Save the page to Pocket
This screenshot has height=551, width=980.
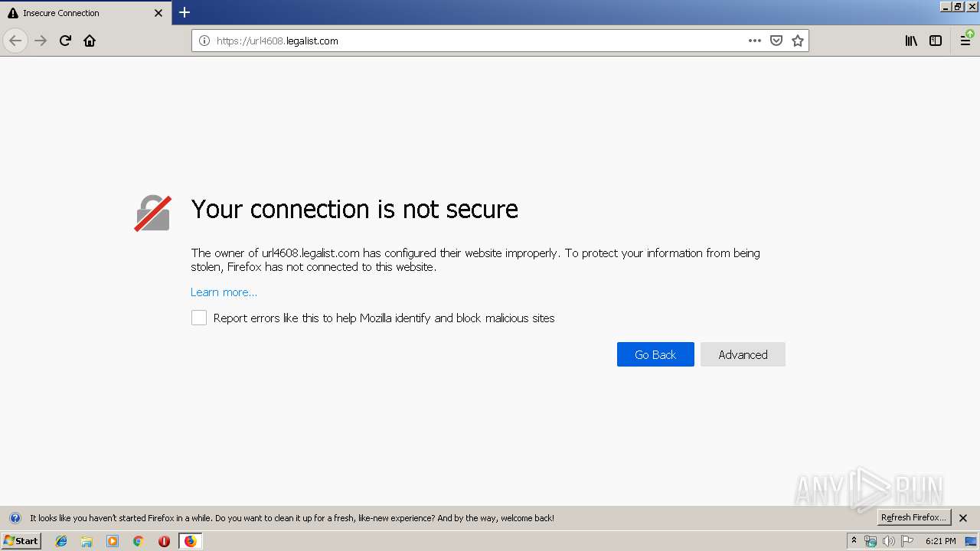click(776, 41)
